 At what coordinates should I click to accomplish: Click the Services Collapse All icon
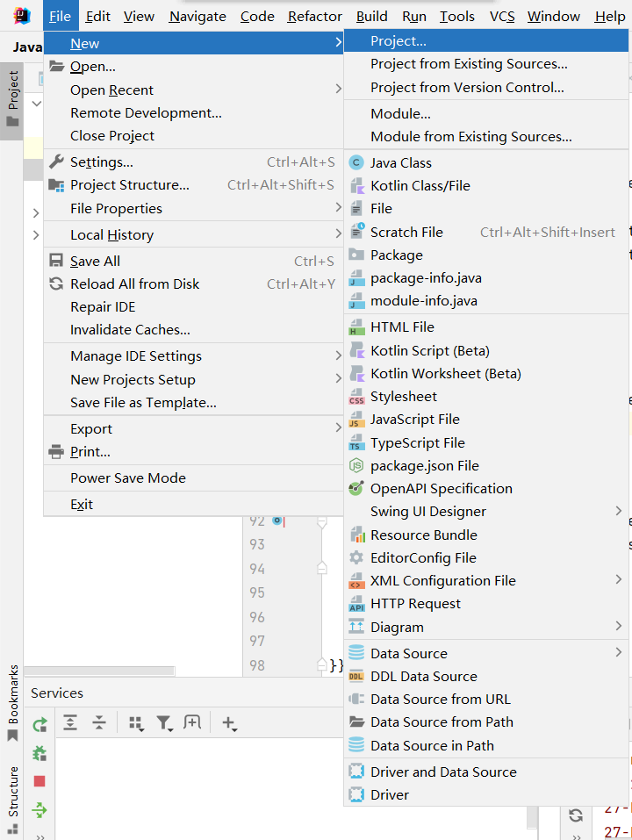click(99, 722)
